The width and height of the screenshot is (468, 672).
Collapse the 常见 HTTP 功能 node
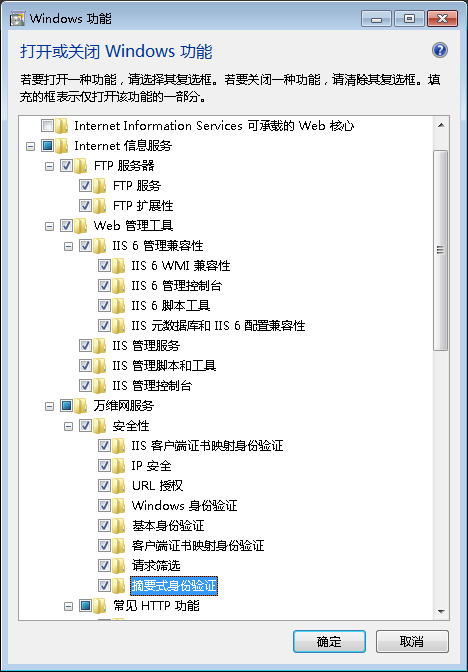pos(68,606)
